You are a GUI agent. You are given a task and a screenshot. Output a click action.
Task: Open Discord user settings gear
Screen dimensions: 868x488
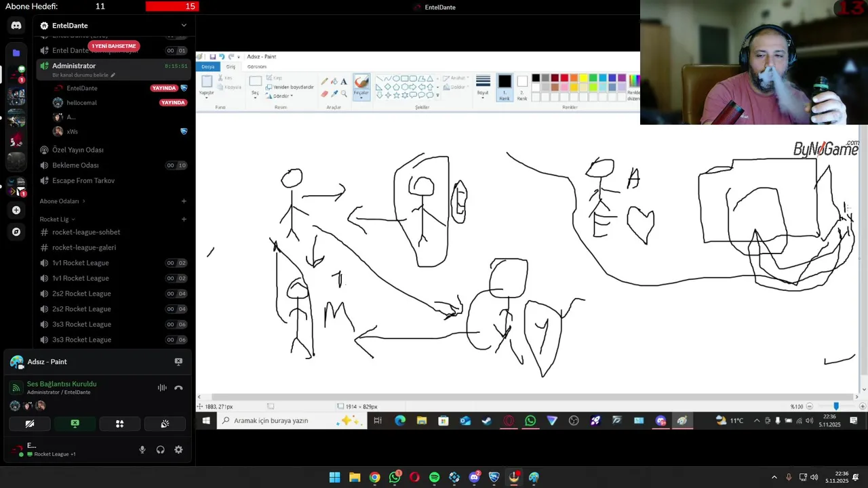coord(178,449)
